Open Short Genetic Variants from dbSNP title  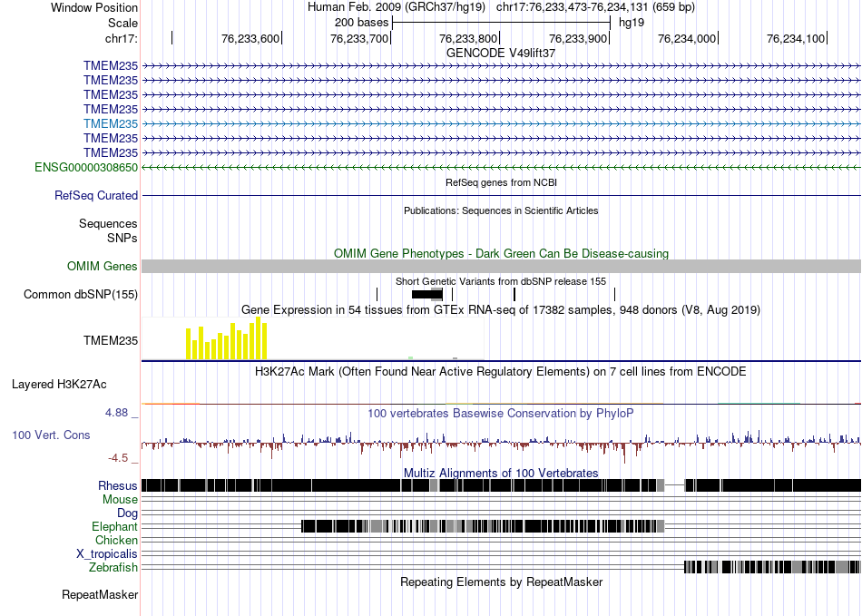pos(501,281)
